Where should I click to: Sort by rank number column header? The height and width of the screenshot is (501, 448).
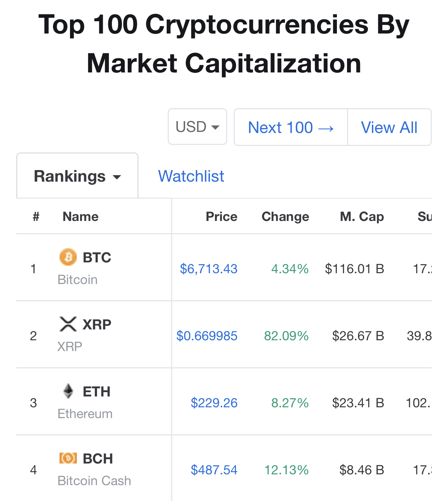point(36,217)
